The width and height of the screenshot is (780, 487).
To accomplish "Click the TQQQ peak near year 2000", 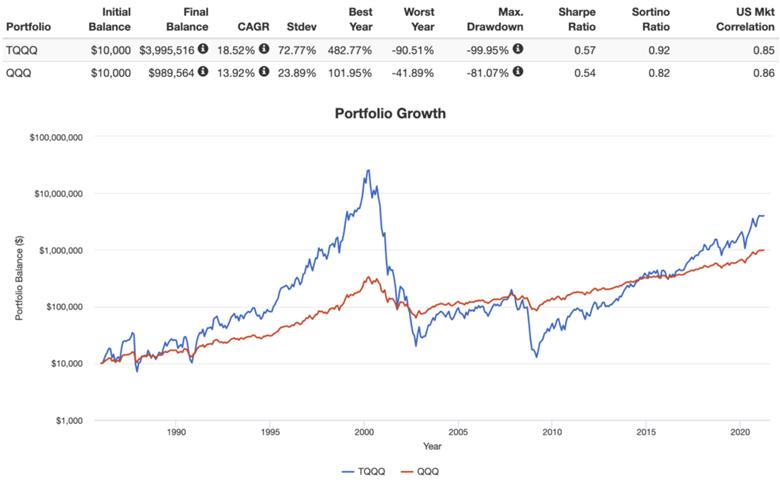I will coord(368,171).
